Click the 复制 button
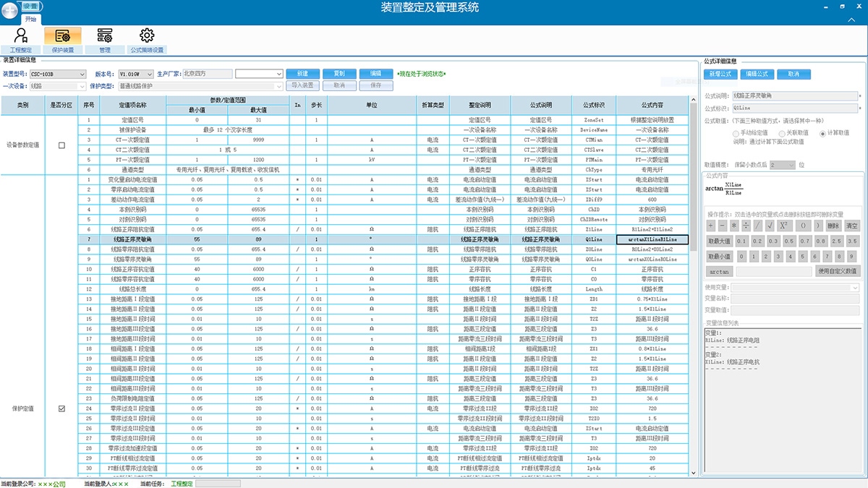 pos(339,74)
